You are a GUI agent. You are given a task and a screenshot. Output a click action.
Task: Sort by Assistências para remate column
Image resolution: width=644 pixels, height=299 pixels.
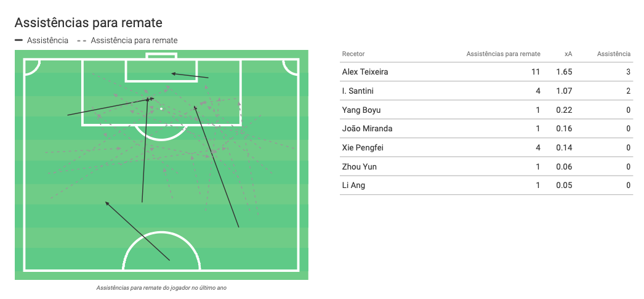coord(503,54)
